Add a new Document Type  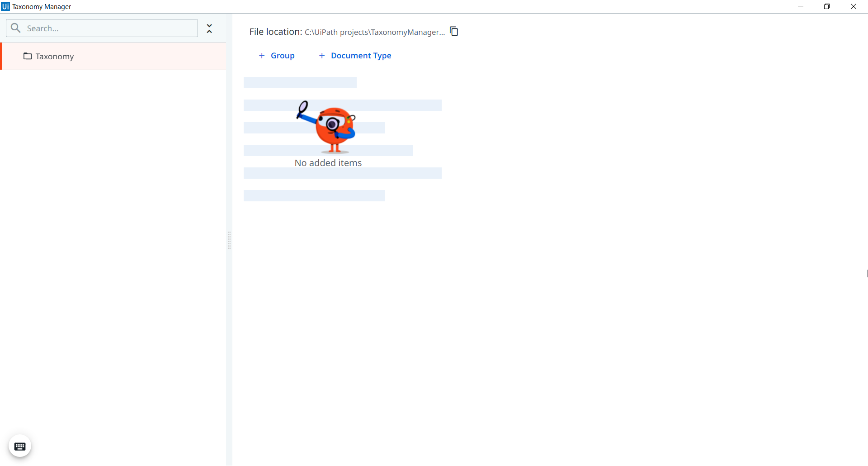(361, 56)
